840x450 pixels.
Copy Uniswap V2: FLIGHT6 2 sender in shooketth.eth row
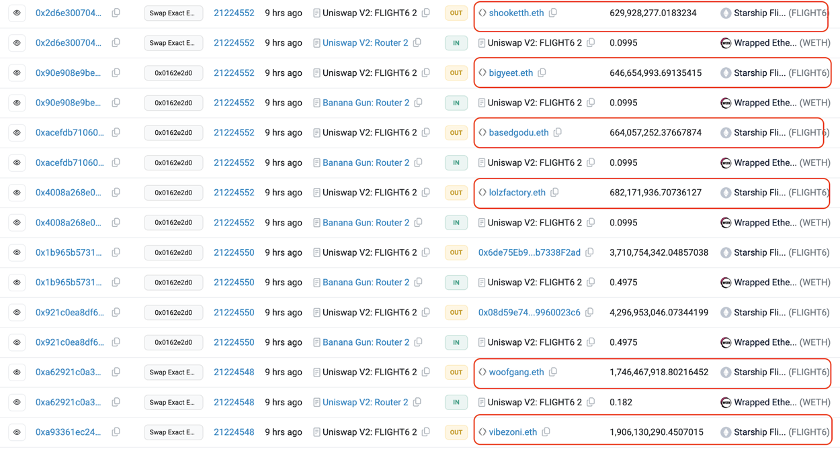click(426, 13)
